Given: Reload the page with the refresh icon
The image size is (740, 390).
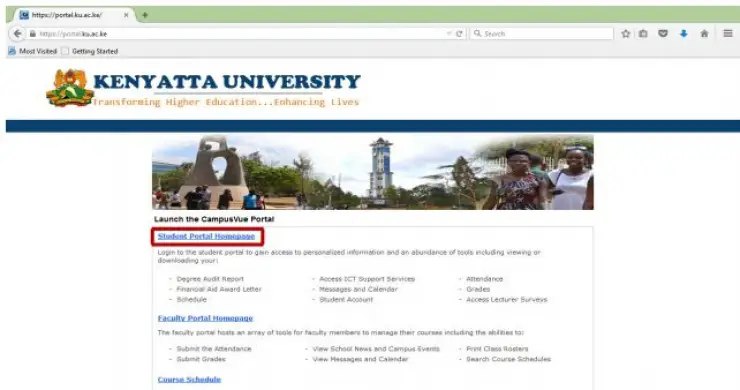Looking at the screenshot, I should [x=459, y=34].
